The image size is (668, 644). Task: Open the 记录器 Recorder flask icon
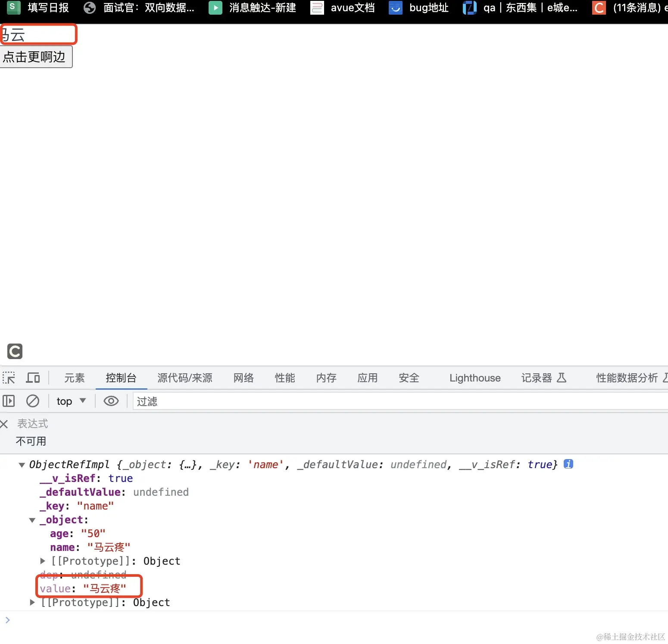tap(562, 378)
